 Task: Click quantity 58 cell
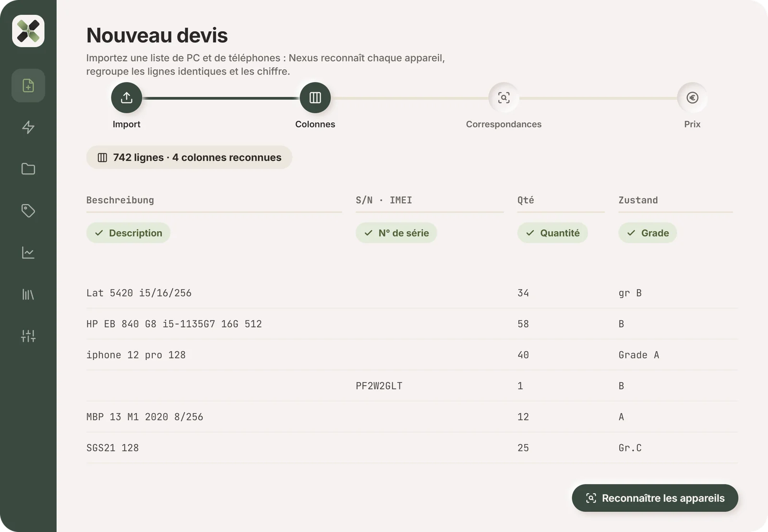pyautogui.click(x=523, y=324)
